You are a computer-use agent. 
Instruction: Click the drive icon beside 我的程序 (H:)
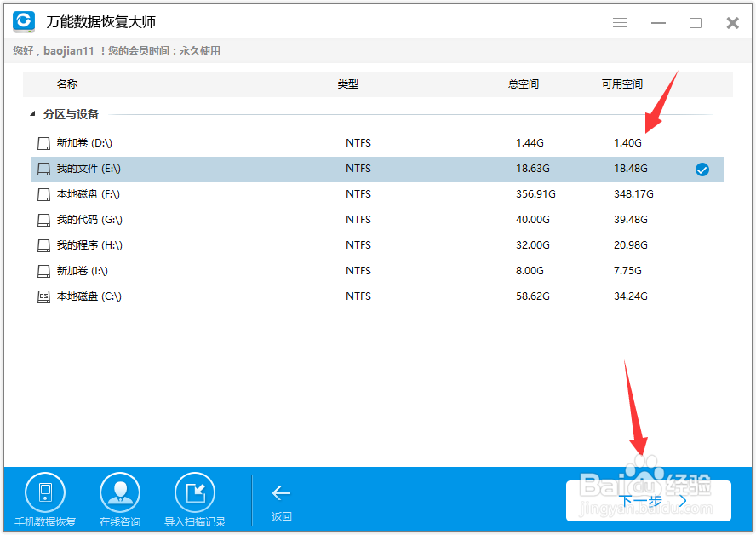pyautogui.click(x=43, y=245)
